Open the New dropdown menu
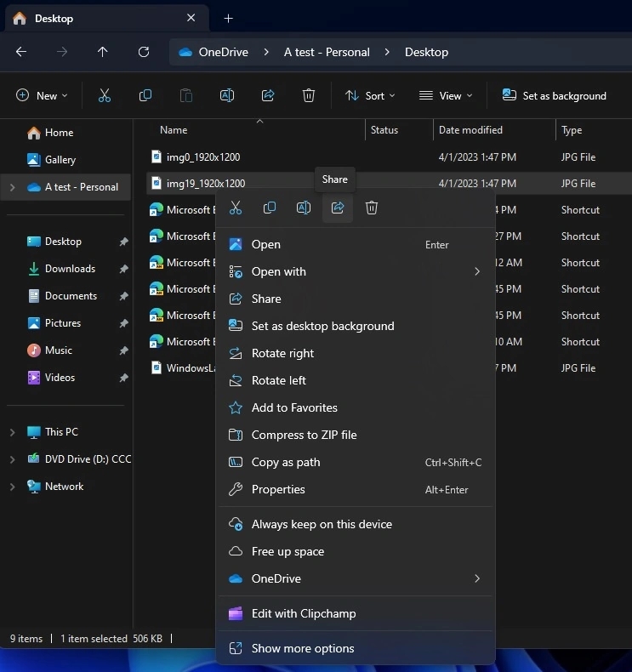632x672 pixels. pyautogui.click(x=42, y=96)
